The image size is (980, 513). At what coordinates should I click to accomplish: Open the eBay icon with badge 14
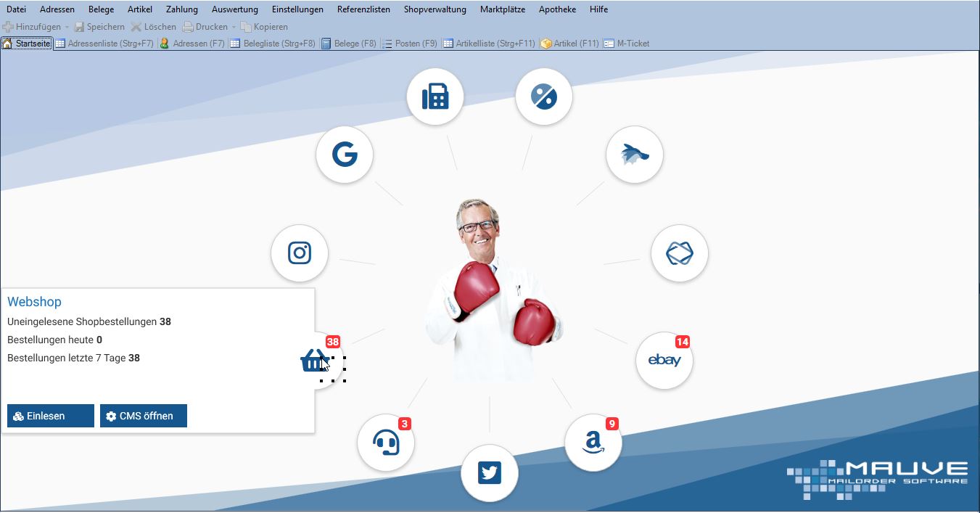click(664, 361)
